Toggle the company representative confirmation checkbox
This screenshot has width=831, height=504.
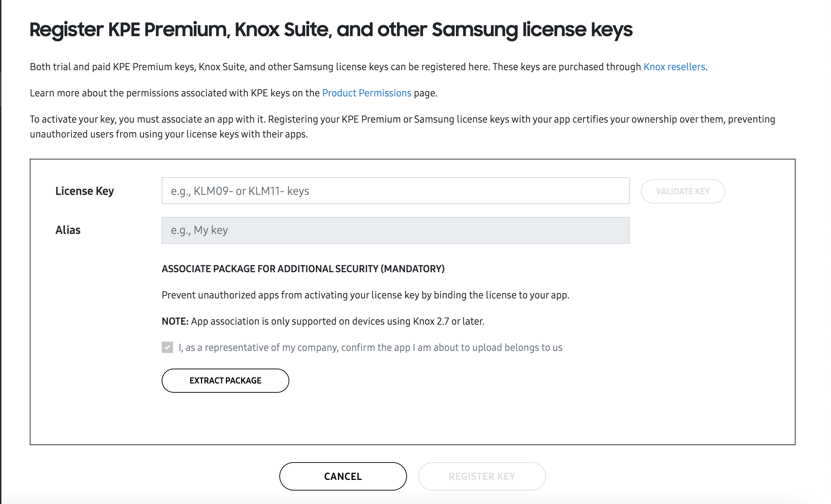[167, 347]
